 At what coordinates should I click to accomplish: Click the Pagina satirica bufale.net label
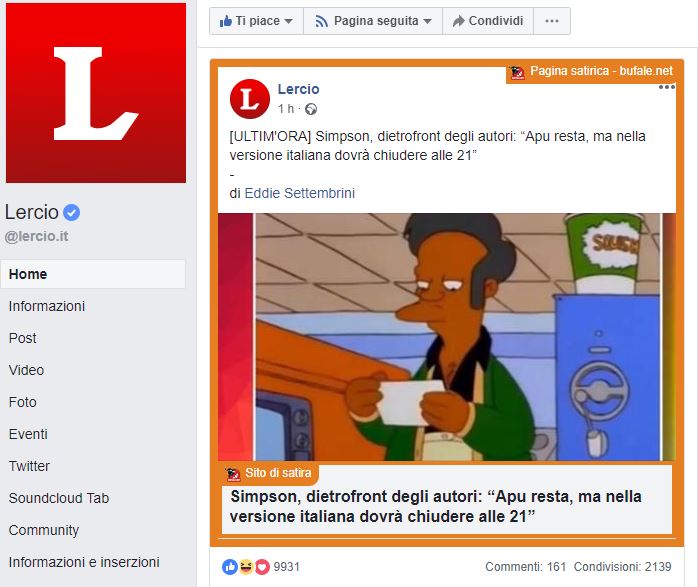point(592,71)
